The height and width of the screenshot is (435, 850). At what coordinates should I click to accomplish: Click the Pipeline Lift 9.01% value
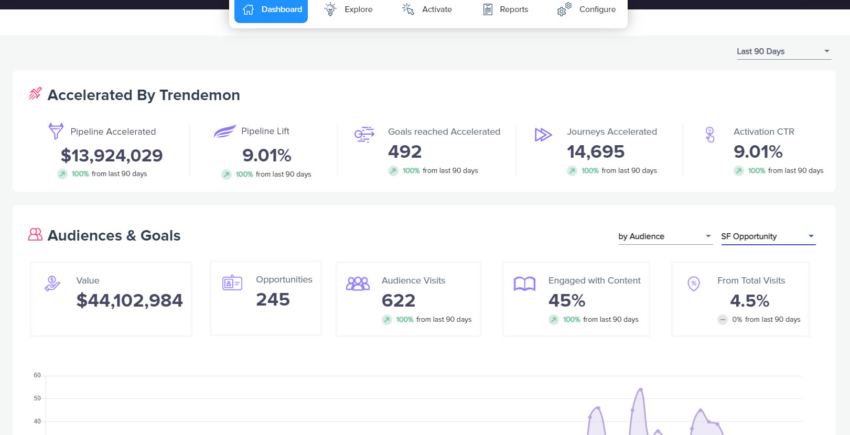(x=267, y=156)
